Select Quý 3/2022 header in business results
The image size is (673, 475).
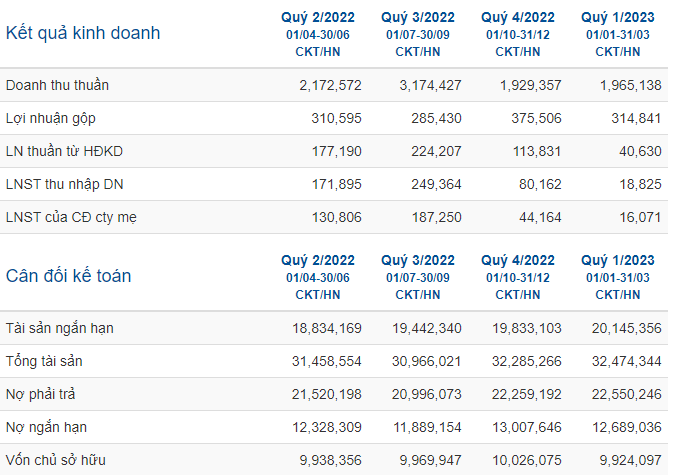418,18
